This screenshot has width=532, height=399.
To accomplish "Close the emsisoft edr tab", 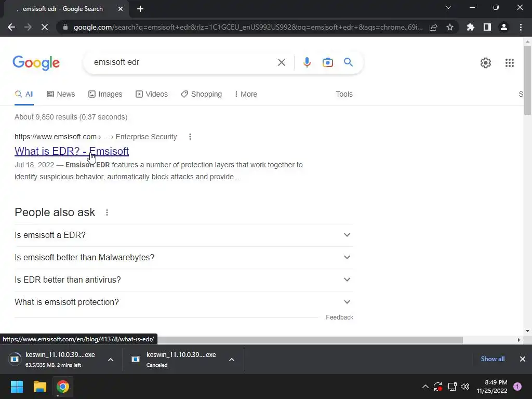I will (121, 9).
